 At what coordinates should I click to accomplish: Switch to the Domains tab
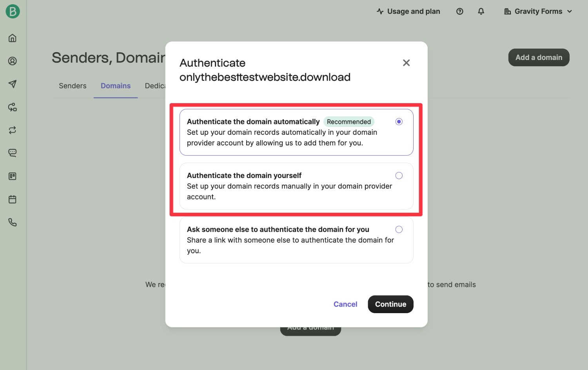click(x=116, y=86)
